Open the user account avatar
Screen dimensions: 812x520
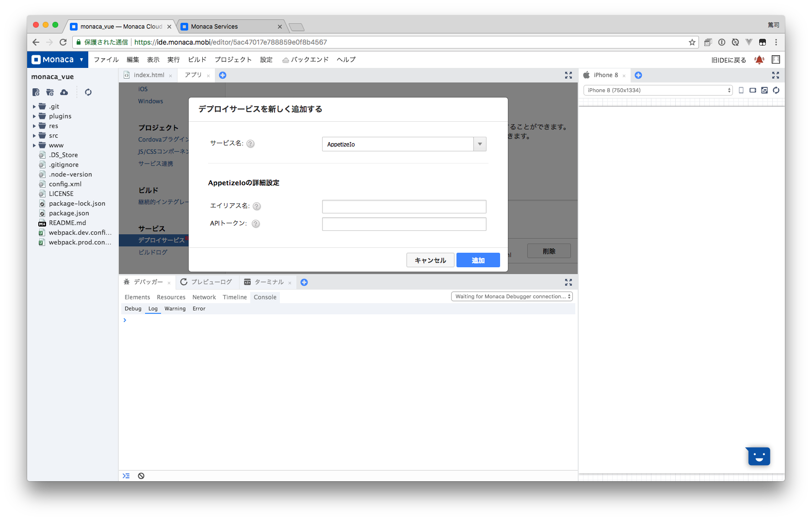pos(776,60)
